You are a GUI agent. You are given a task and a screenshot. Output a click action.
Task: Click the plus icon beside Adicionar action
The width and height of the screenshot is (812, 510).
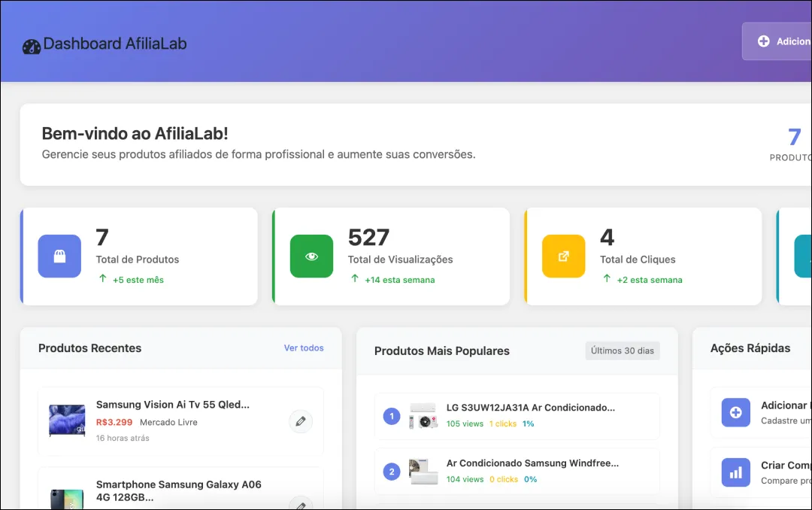(735, 412)
